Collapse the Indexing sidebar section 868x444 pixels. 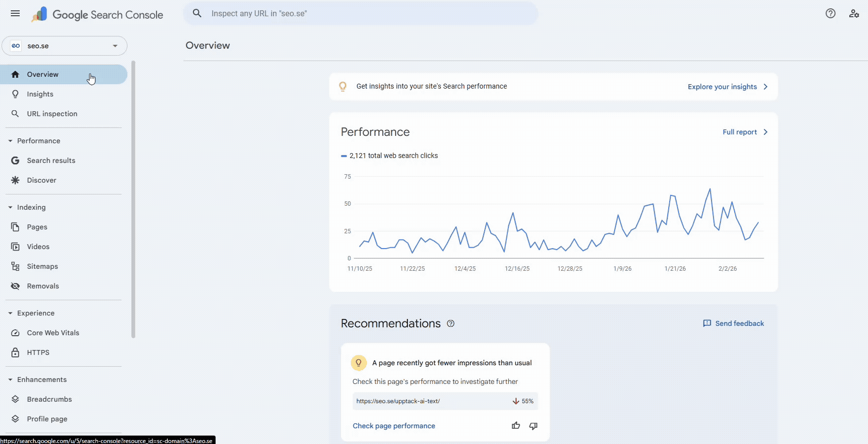pos(10,207)
